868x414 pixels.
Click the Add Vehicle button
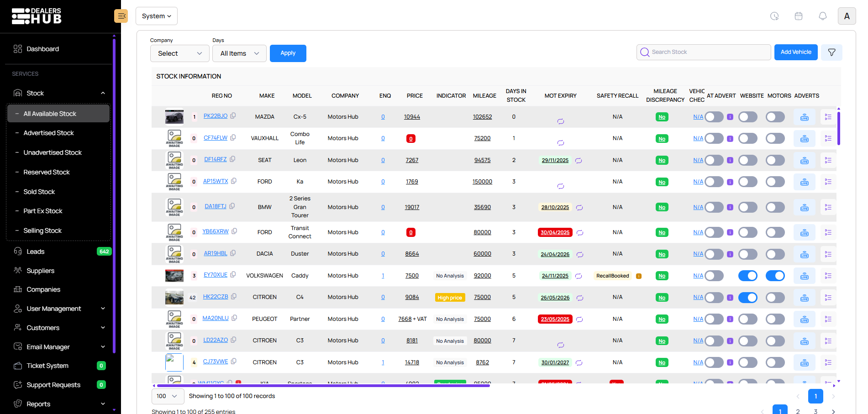coord(795,52)
